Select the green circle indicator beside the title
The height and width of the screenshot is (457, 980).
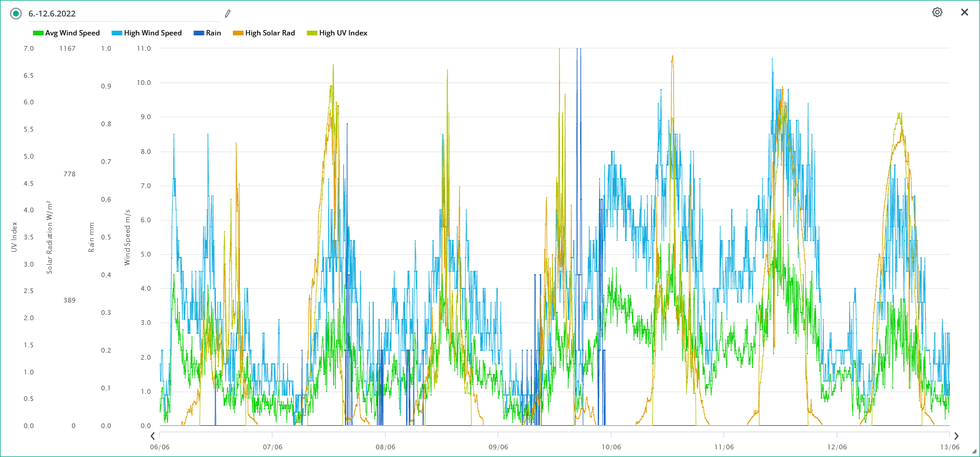[x=16, y=14]
